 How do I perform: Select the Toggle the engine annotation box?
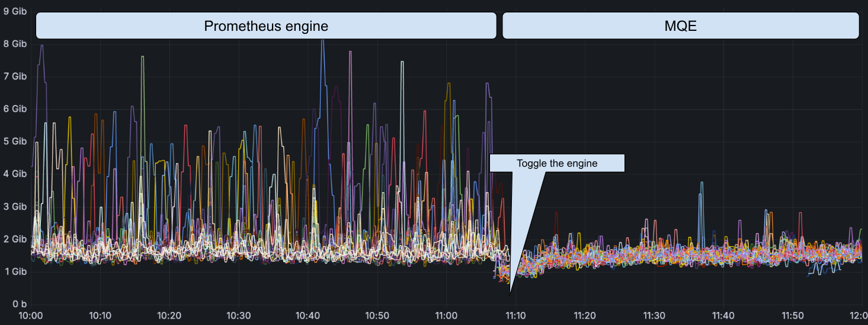(557, 164)
